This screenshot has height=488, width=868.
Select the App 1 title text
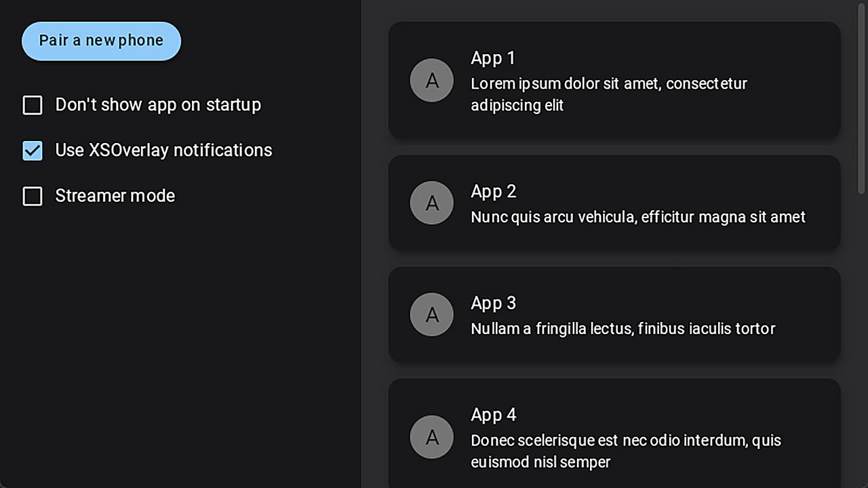(x=493, y=58)
